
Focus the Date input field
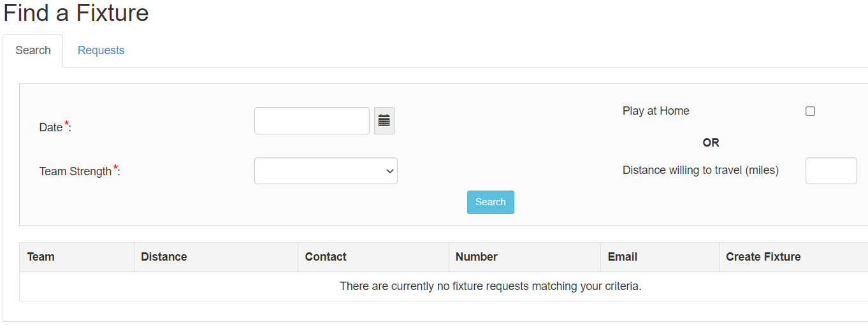[312, 121]
